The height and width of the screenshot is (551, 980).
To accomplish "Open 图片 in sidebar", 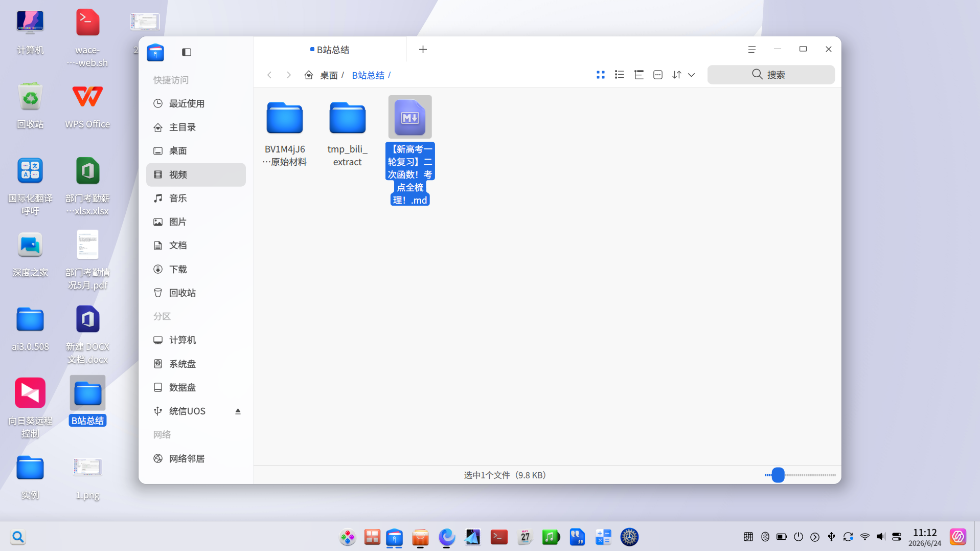I will point(196,222).
